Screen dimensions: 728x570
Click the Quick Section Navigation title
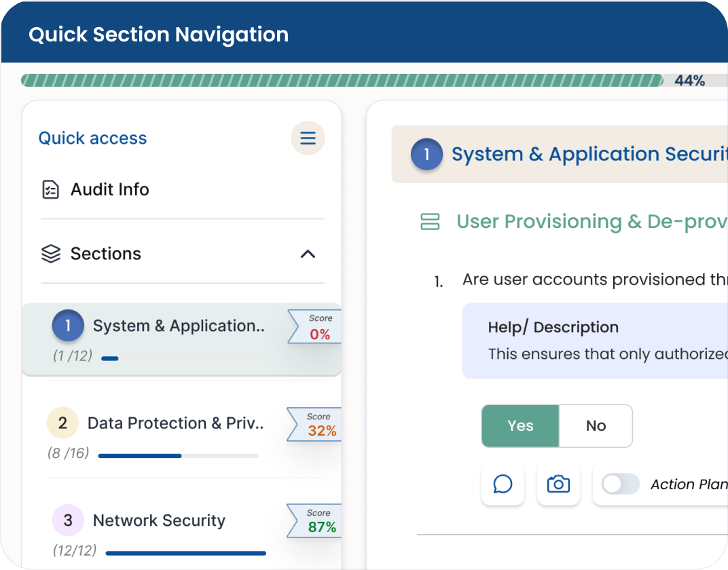pos(159,35)
